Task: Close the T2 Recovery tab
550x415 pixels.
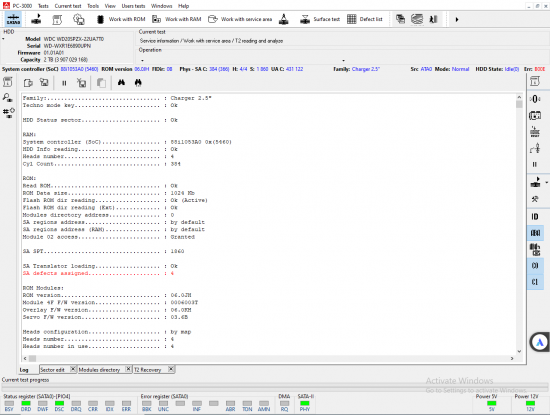Action: point(171,369)
